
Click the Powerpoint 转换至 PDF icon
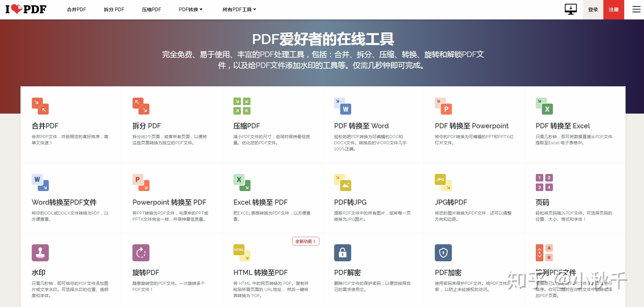[x=141, y=182]
